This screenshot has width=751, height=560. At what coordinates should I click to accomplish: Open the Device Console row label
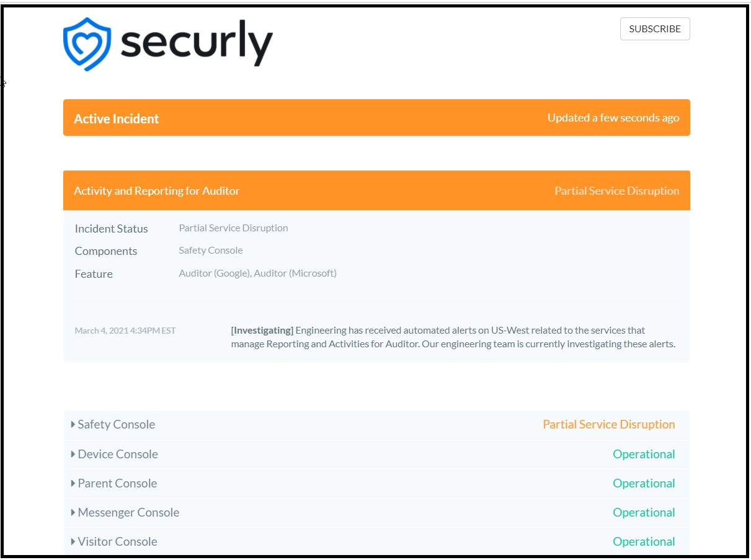pyautogui.click(x=118, y=454)
